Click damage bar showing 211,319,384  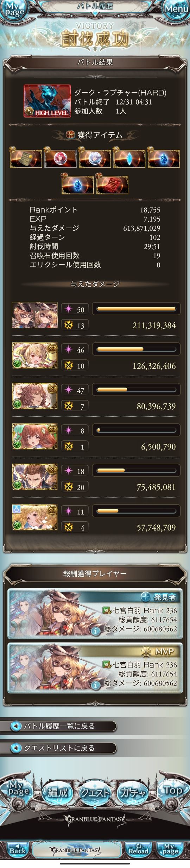(136, 309)
